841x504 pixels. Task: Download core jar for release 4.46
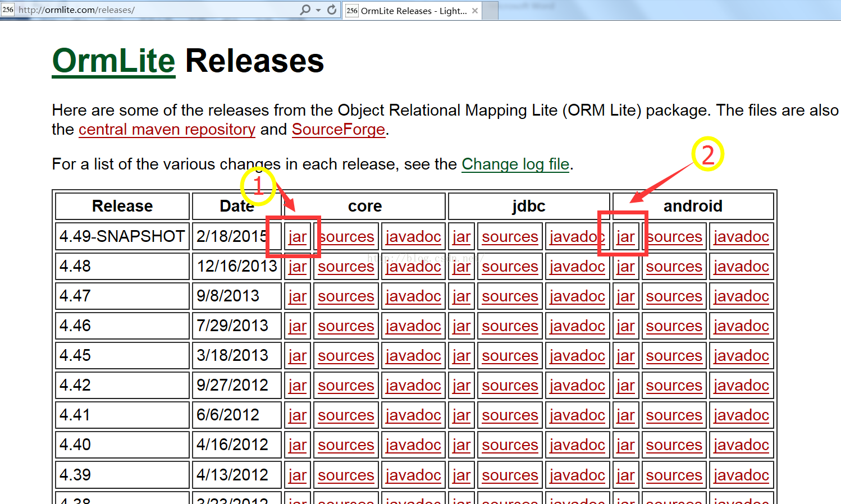298,326
